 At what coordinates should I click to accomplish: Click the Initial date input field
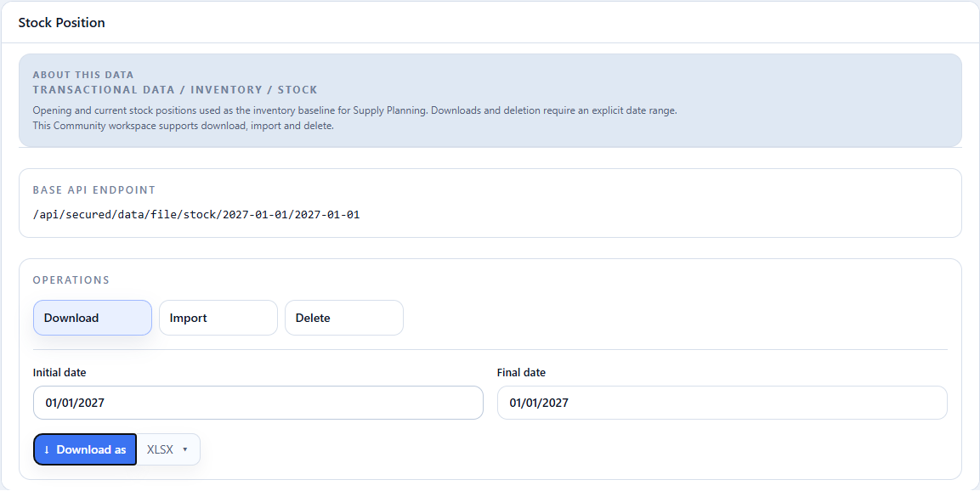pos(258,403)
